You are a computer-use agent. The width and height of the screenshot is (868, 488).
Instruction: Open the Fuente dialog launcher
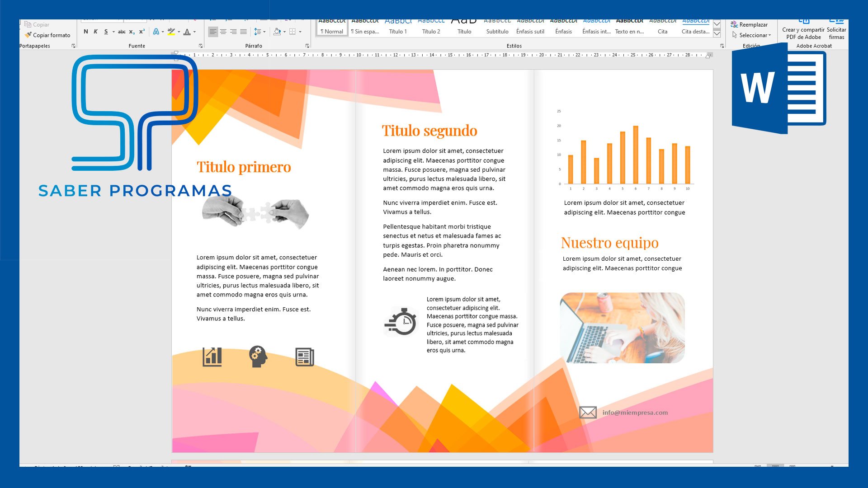pyautogui.click(x=201, y=46)
